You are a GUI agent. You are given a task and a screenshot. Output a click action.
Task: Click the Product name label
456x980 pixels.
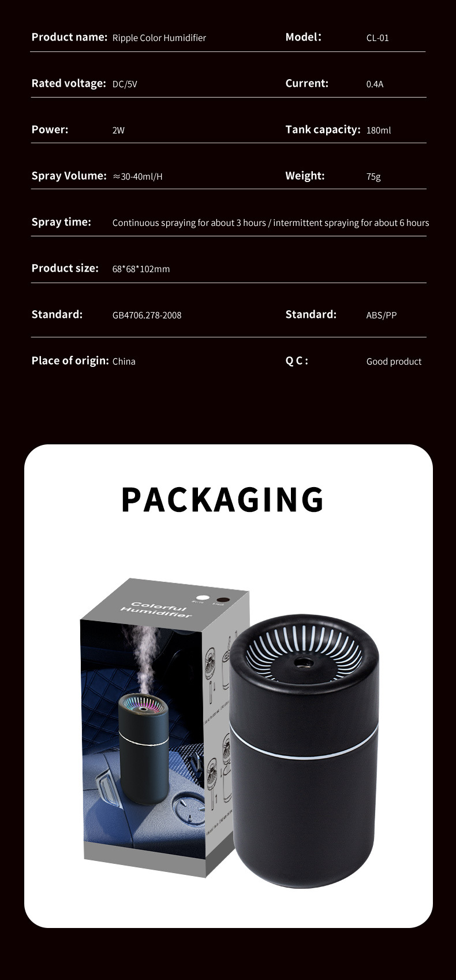(70, 37)
